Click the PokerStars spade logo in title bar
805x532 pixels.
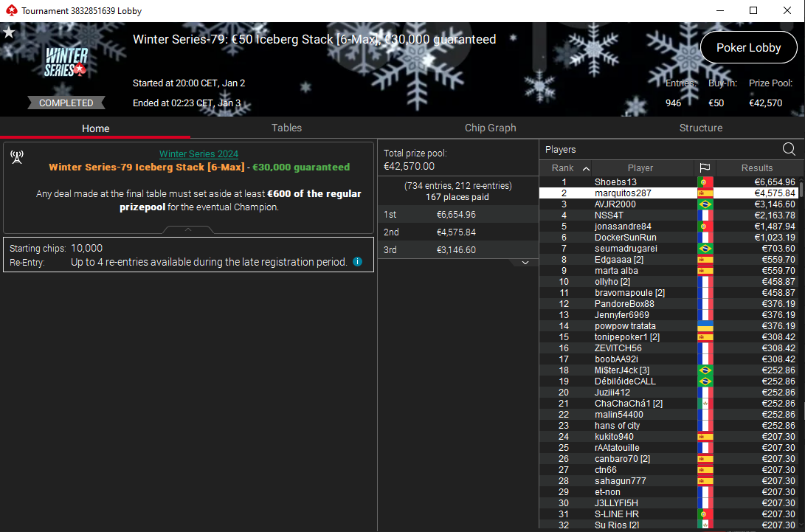tap(11, 10)
